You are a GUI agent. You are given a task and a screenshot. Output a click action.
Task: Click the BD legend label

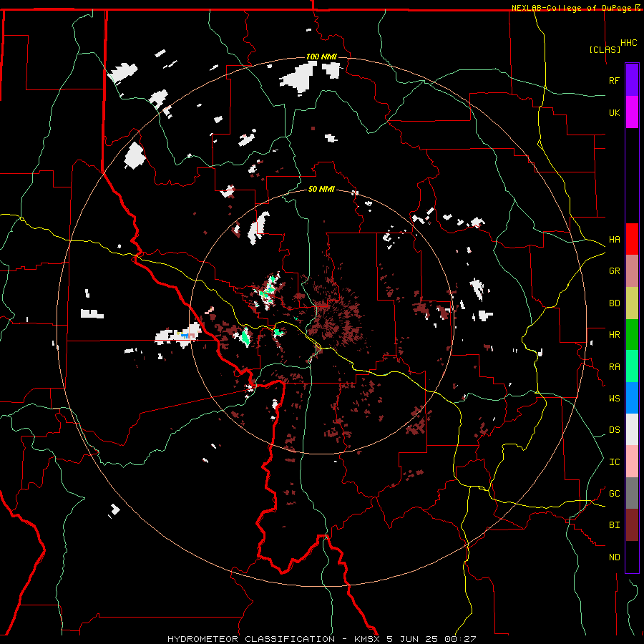[x=614, y=303]
